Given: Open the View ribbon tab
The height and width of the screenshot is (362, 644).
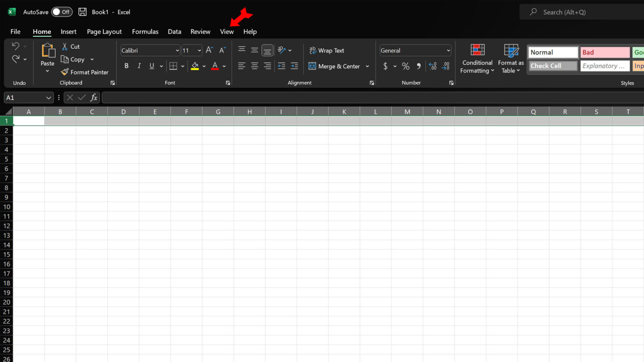Looking at the screenshot, I should pos(226,32).
